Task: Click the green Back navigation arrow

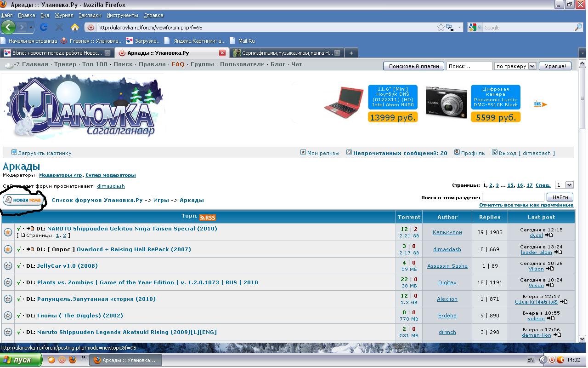Action: [9, 27]
